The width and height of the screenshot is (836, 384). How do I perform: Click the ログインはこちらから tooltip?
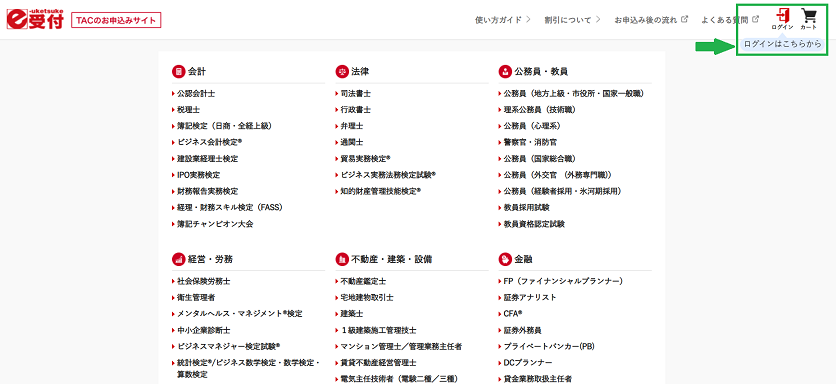[x=783, y=44]
